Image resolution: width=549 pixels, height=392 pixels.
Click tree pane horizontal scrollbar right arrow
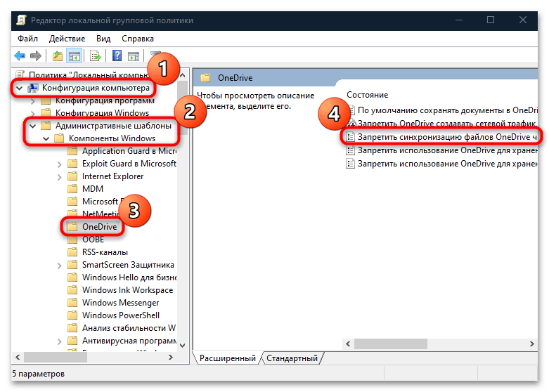(x=171, y=357)
